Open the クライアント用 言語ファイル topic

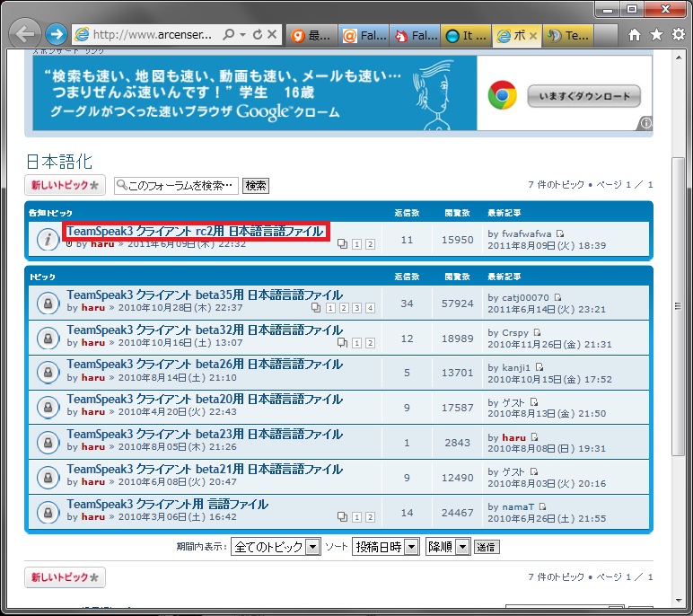click(168, 504)
